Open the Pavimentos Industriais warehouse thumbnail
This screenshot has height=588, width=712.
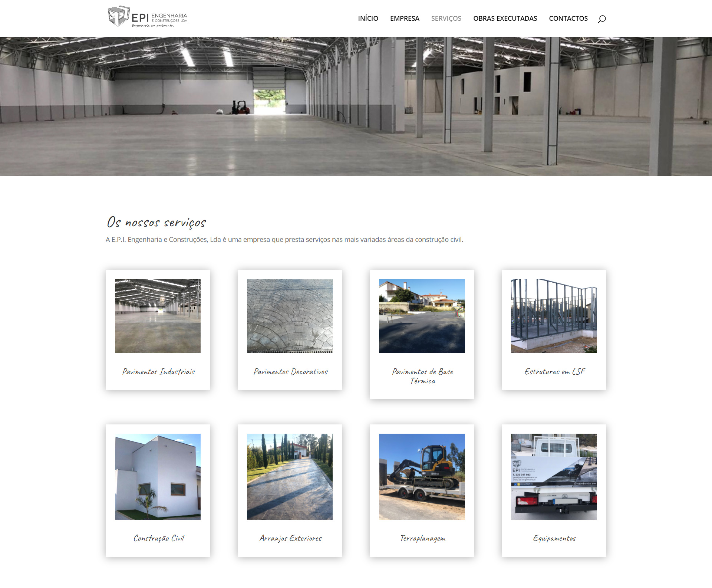point(158,316)
